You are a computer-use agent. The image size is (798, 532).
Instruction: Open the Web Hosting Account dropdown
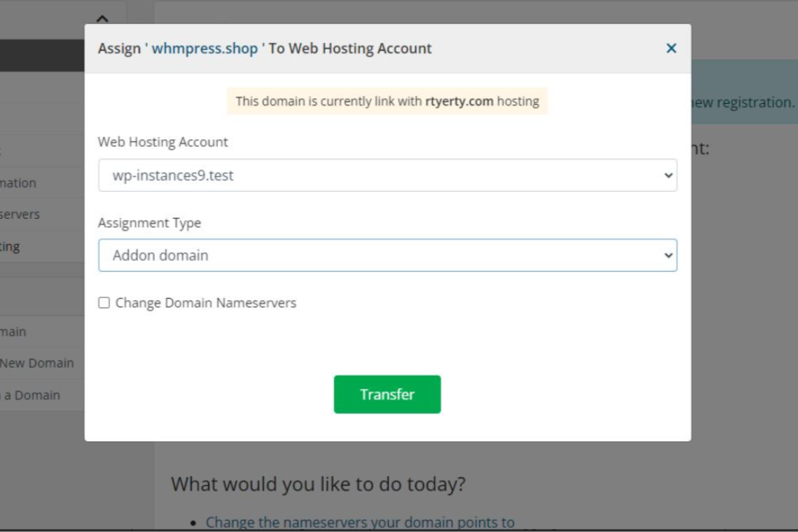[387, 175]
